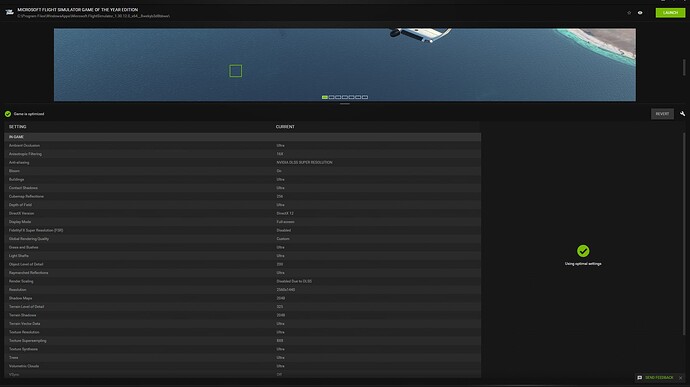Select the 'Texture Supersampling' setting row
This screenshot has width=690, height=387.
pyautogui.click(x=242, y=341)
